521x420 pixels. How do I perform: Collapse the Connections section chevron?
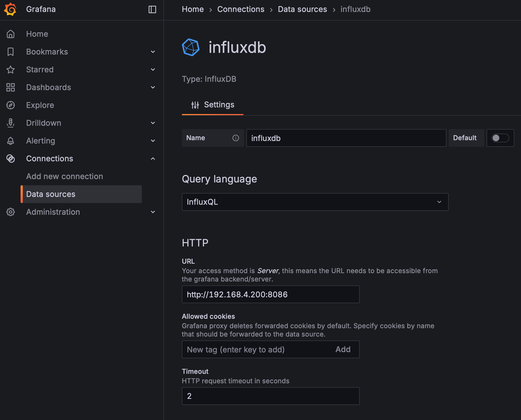click(x=153, y=159)
